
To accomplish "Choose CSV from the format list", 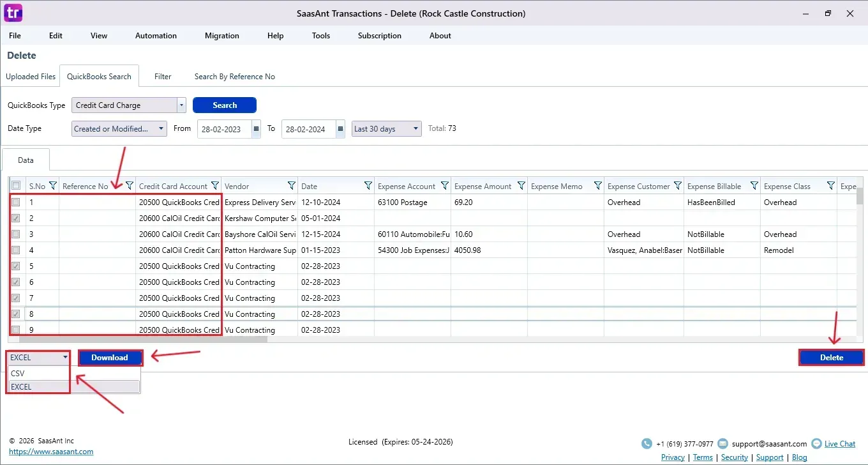I will 73,374.
